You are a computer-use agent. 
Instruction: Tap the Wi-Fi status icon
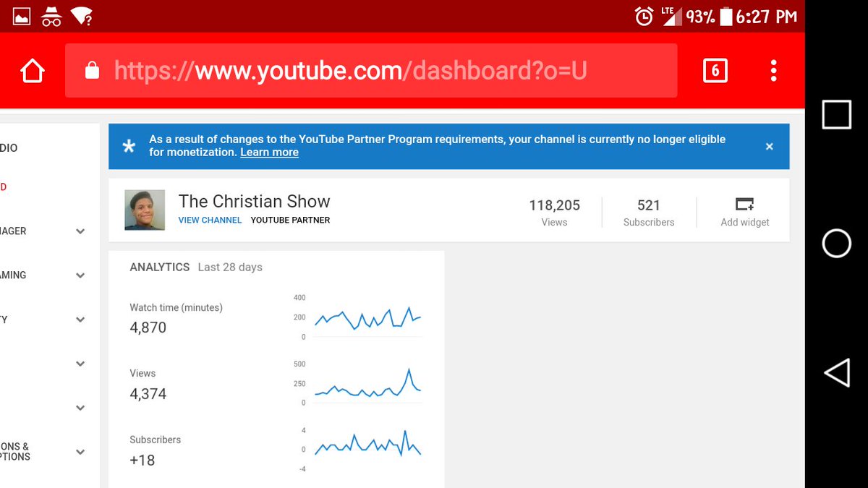[x=82, y=16]
